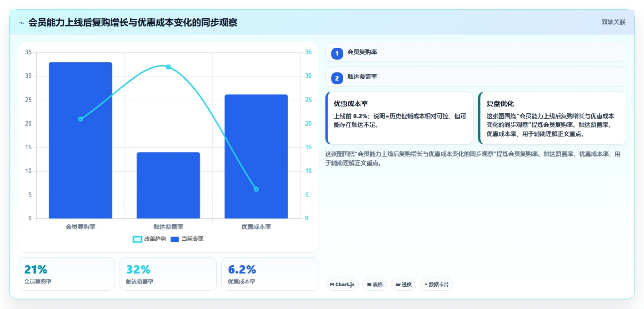This screenshot has height=309, width=644.
Task: Click the square icon in the 表格 tag
Action: click(x=369, y=285)
